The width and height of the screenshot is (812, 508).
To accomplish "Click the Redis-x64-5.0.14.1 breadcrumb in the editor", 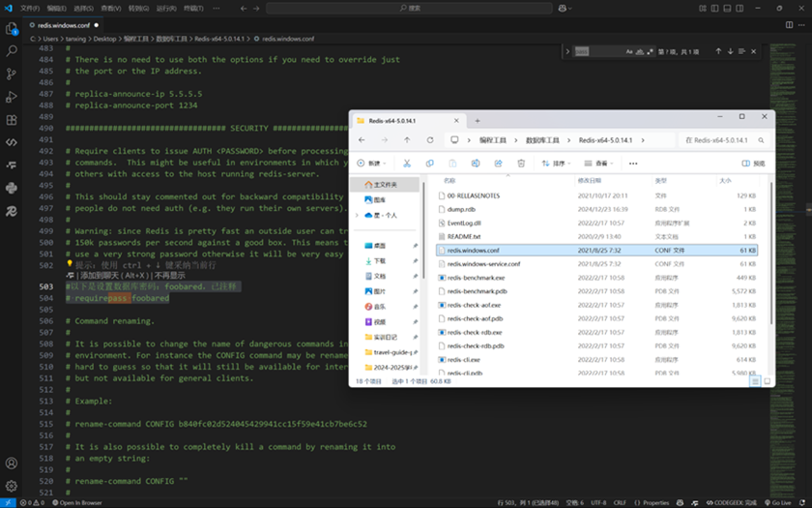I will pos(219,39).
